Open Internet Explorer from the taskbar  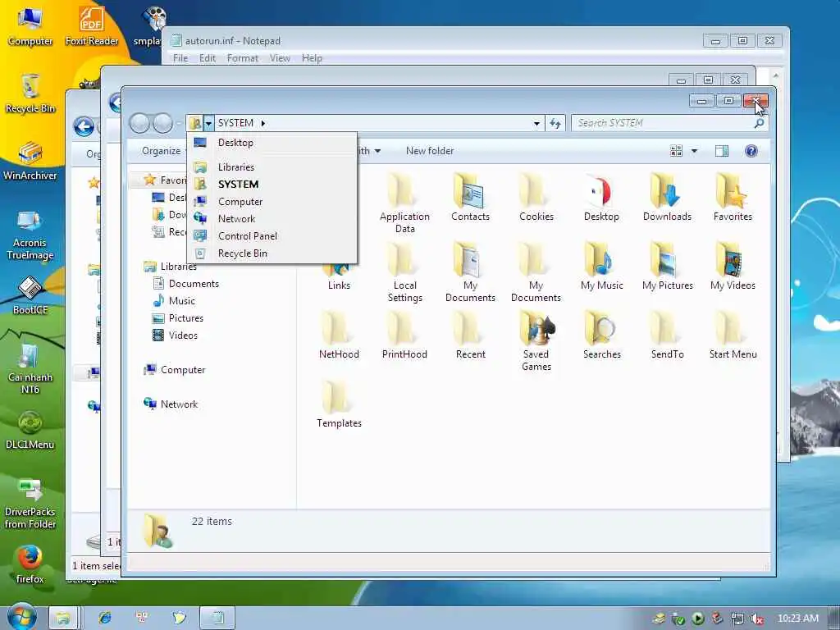(x=104, y=618)
